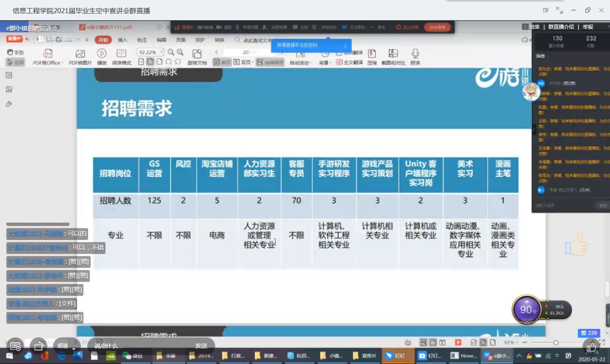The width and height of the screenshot is (610, 364).
Task: Switch to 双页 double page view
Action: (x=244, y=62)
